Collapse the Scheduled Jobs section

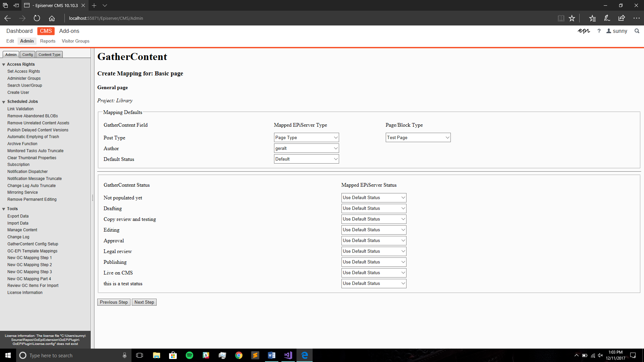pos(4,102)
